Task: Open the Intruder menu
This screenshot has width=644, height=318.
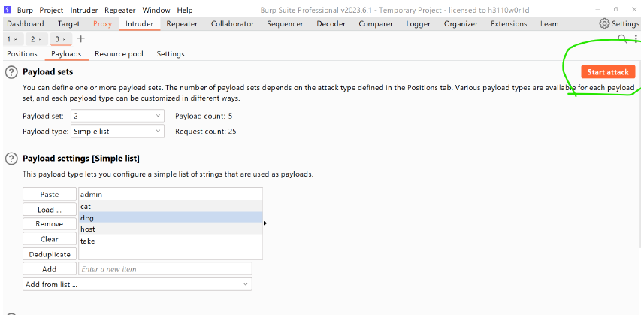Action: click(x=83, y=10)
